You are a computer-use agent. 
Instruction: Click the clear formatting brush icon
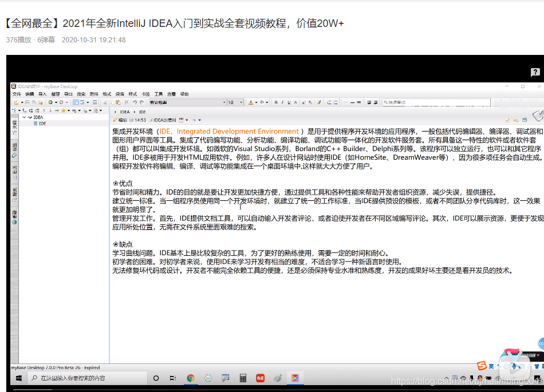[319, 102]
